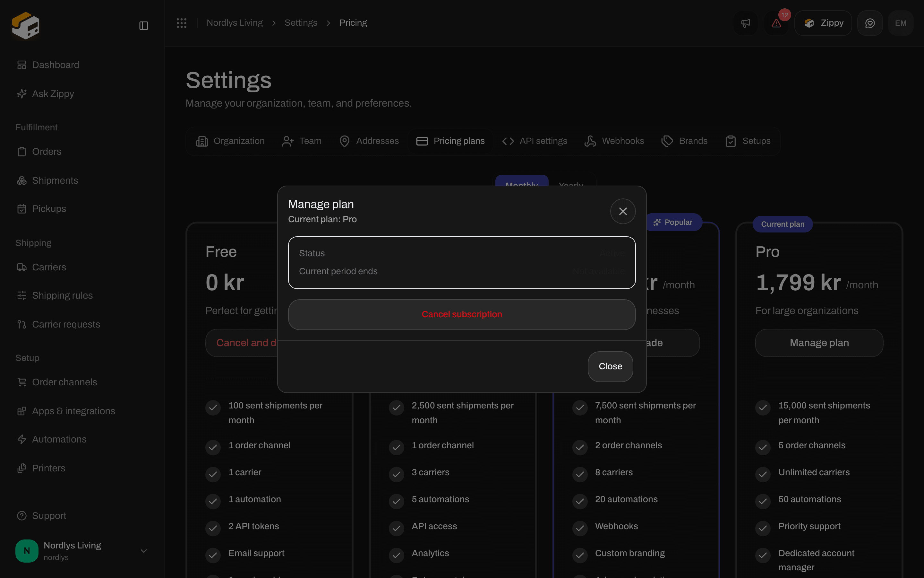Click Manage plan on Pro card

click(x=819, y=343)
